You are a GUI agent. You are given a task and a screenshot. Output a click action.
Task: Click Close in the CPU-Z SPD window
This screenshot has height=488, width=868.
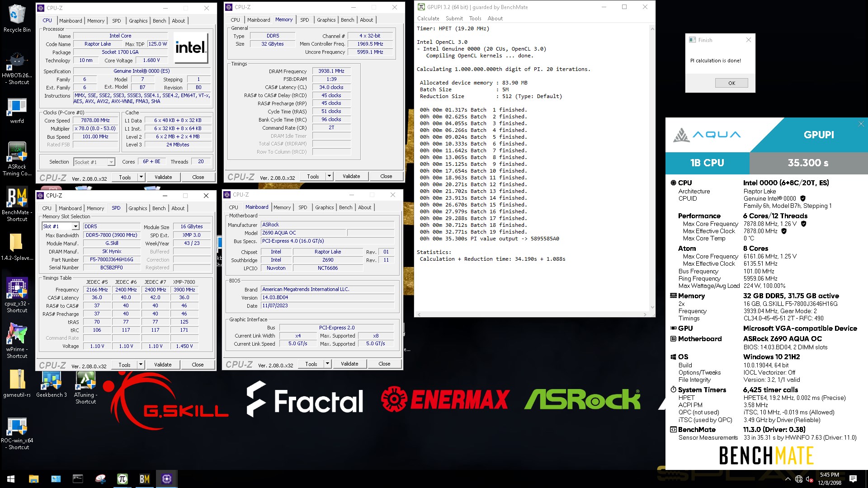(x=198, y=365)
